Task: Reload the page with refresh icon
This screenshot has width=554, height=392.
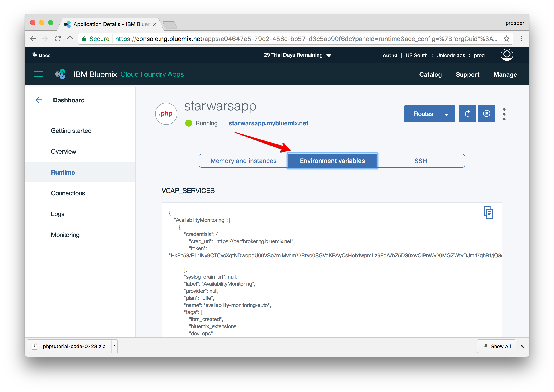Action: coord(57,39)
